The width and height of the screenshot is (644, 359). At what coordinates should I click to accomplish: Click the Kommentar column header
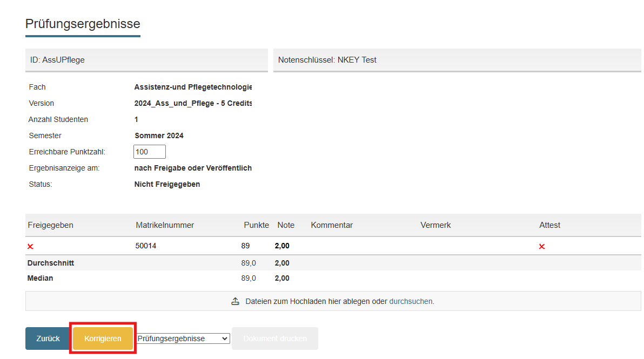(x=332, y=225)
